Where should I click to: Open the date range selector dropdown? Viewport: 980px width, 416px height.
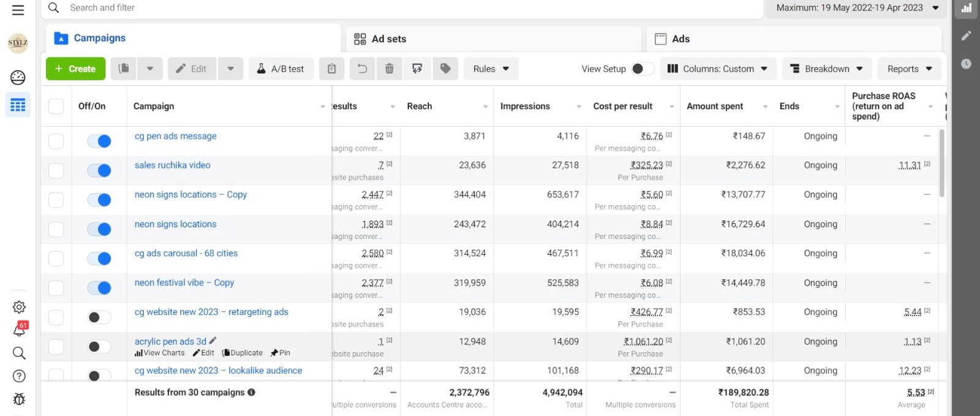856,8
